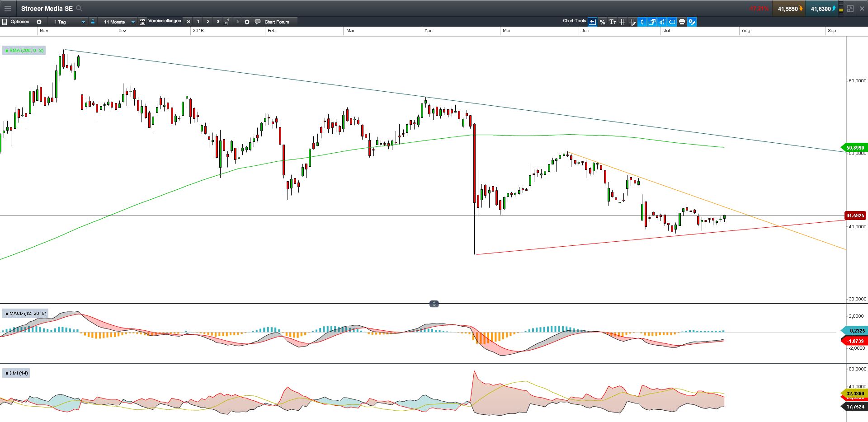Toggle the chart grid icon

(623, 22)
